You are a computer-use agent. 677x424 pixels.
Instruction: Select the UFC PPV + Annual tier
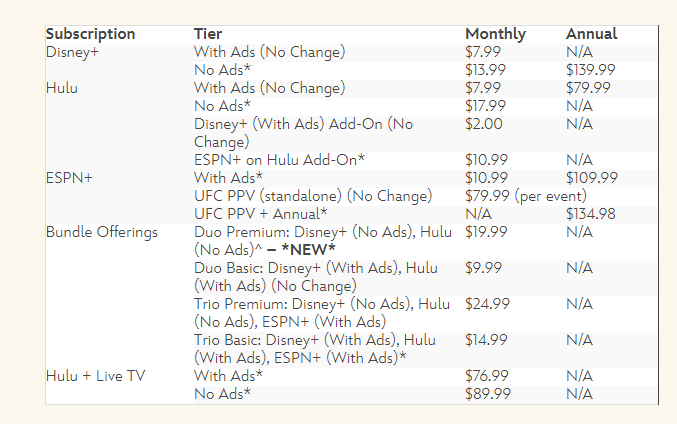tap(259, 214)
